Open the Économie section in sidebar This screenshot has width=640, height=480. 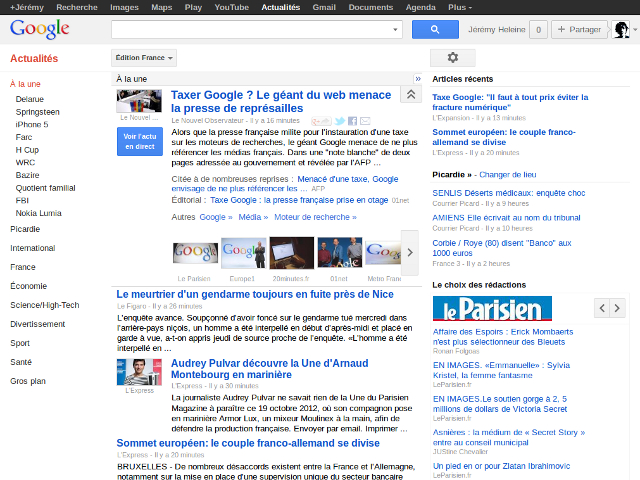coord(29,286)
